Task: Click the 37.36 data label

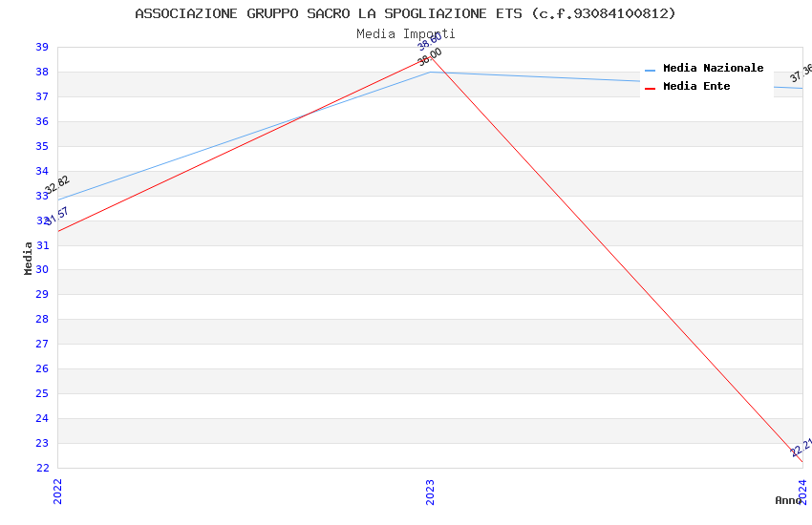Action: (x=801, y=73)
